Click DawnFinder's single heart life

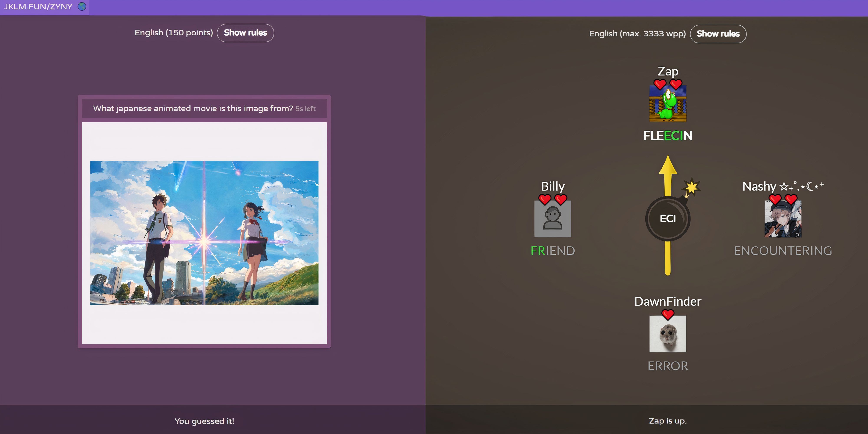(x=668, y=315)
